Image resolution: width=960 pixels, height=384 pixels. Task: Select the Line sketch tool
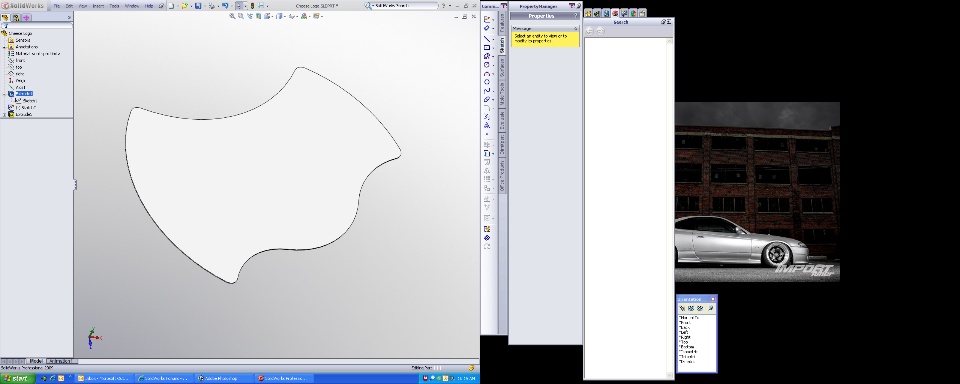[487, 38]
